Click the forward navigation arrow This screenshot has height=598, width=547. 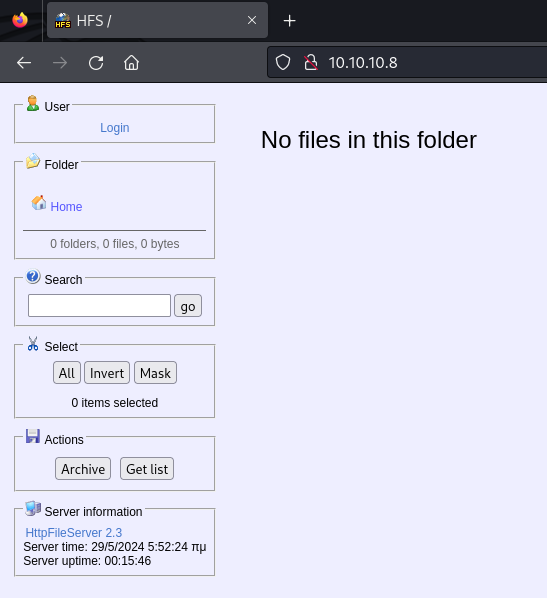[60, 63]
